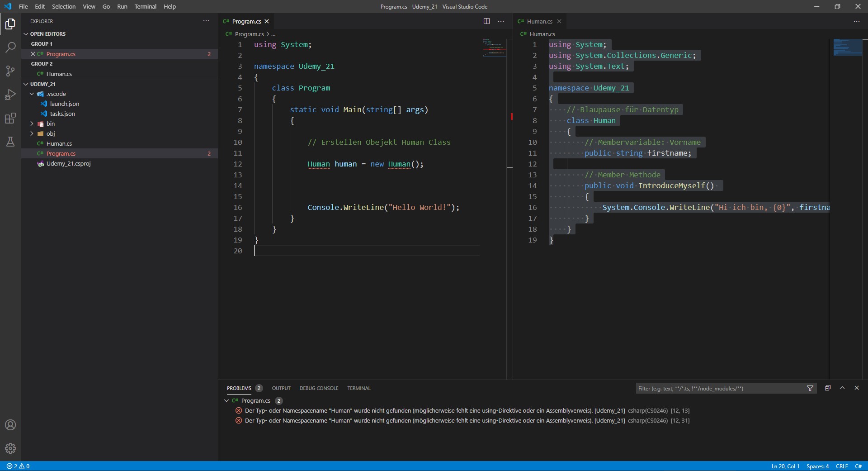Open the Test flask view
This screenshot has height=471, width=868.
10,142
